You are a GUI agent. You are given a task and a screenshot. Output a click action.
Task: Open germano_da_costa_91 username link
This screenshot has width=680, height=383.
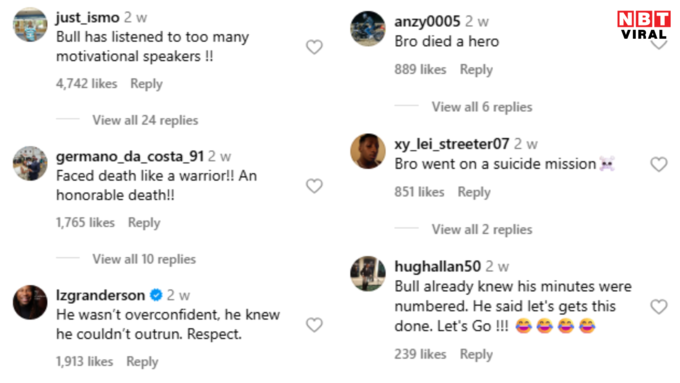point(130,156)
